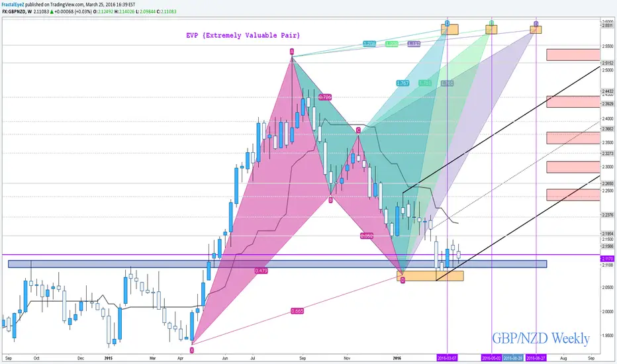Screen dimensions: 617x364
Task: Select the blue horizontal support zone rectangle
Action: coord(277,264)
